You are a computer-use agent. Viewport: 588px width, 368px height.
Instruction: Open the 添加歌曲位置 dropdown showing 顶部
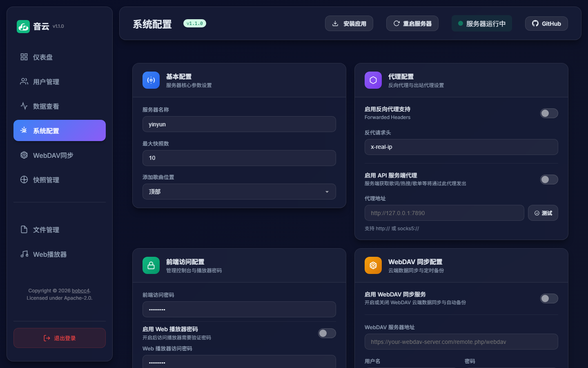tap(239, 192)
